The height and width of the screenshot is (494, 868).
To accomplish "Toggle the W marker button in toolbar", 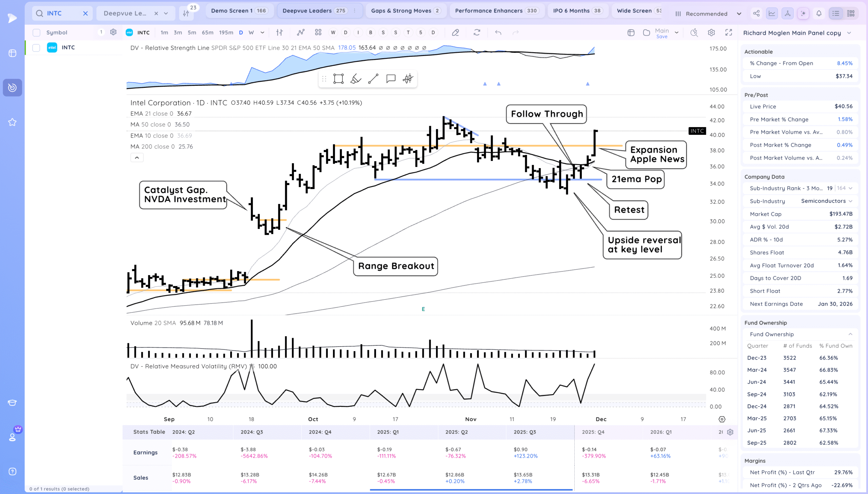I will point(333,33).
